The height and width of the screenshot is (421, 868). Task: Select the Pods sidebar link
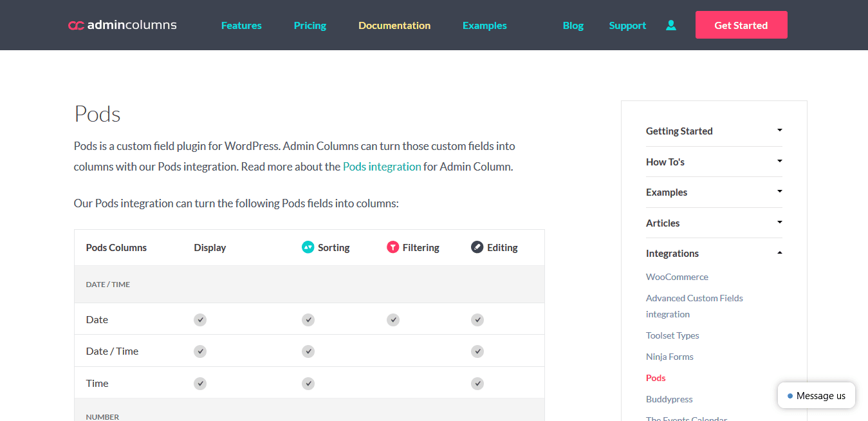(656, 378)
